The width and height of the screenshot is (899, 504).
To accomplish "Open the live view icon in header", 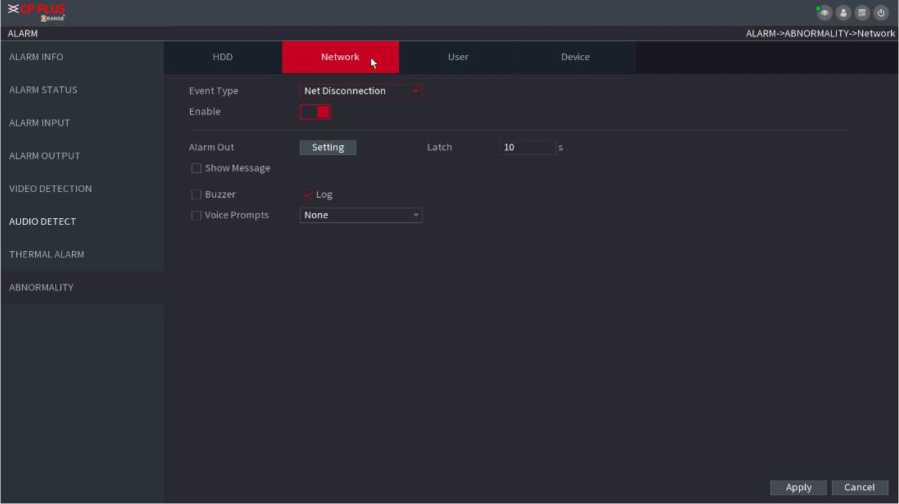I will click(x=824, y=13).
